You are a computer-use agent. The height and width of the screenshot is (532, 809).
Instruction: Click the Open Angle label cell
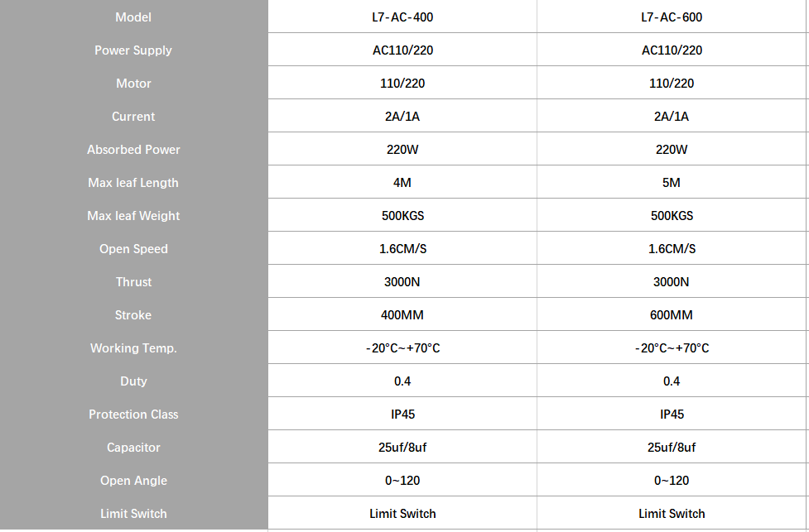[x=133, y=480]
